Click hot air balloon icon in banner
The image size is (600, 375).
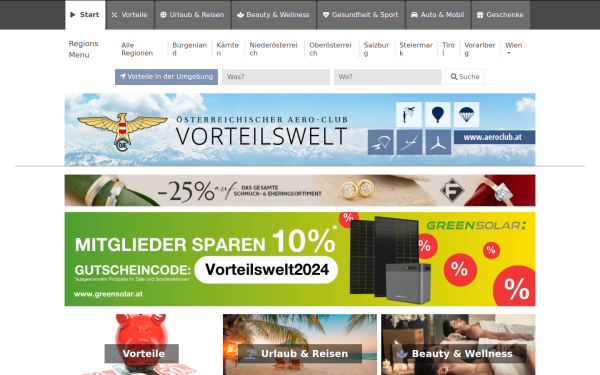click(x=438, y=114)
